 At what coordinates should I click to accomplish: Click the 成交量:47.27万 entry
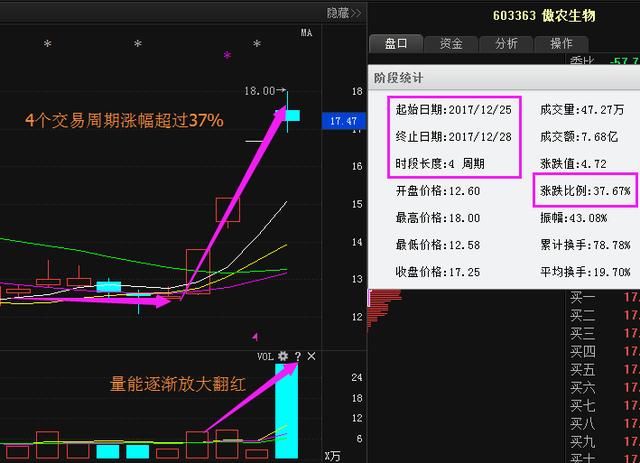pyautogui.click(x=582, y=110)
